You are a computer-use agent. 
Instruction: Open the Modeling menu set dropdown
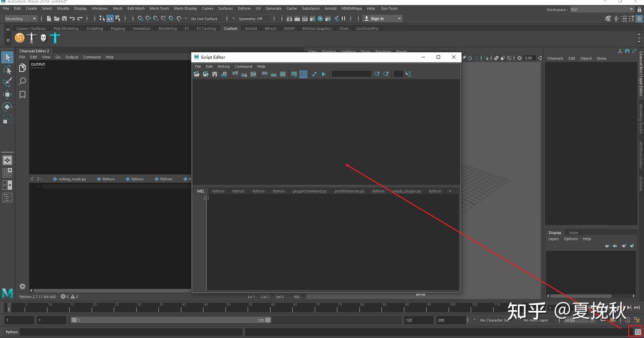pyautogui.click(x=20, y=18)
